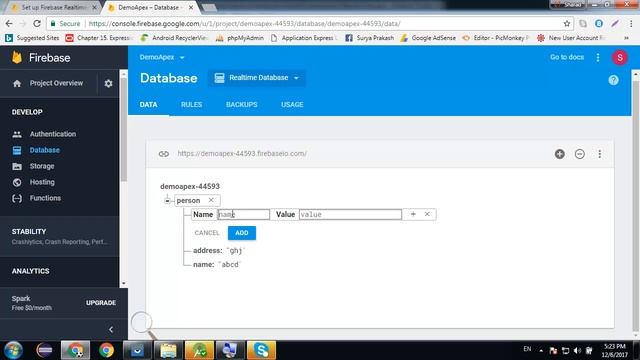Open the DemoApex project dropdown
Screen dimensions: 640x360
point(162,57)
